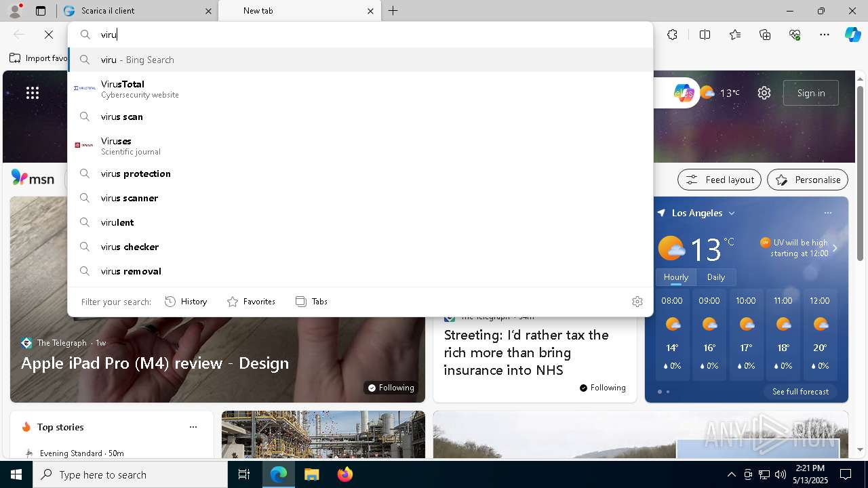This screenshot has width=868, height=488.
Task: Click the Personalise button
Action: tap(808, 180)
